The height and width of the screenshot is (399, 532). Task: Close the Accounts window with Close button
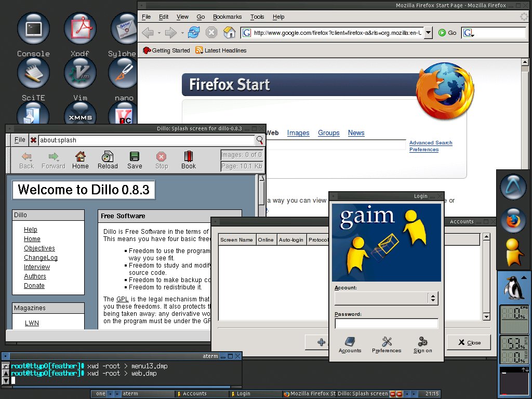pyautogui.click(x=469, y=342)
